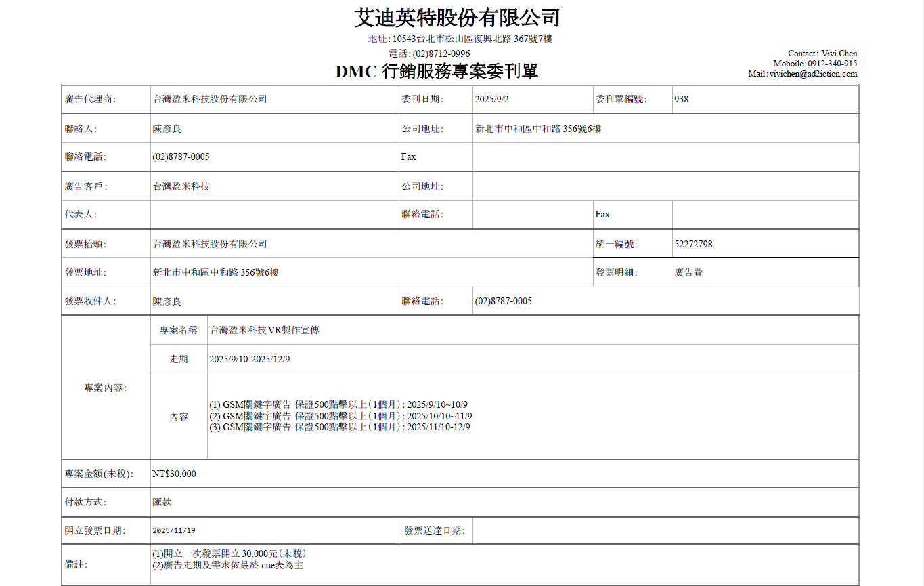
Task: Click the agency name in 廣告代理商 row
Action: (210, 99)
